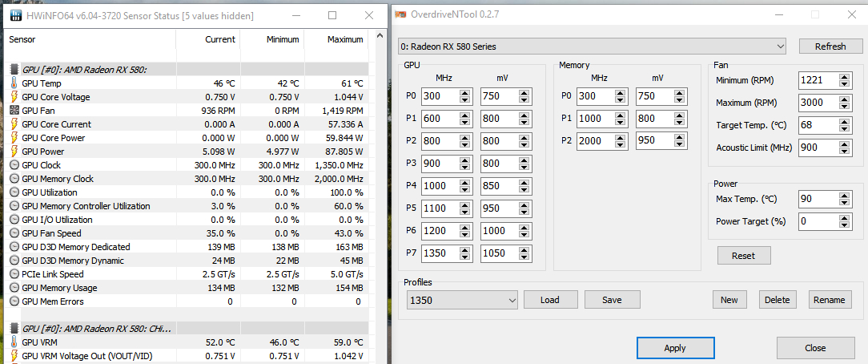The width and height of the screenshot is (868, 364).
Task: Click the icon beside GPU D3D Memory Dedicated
Action: 14,247
